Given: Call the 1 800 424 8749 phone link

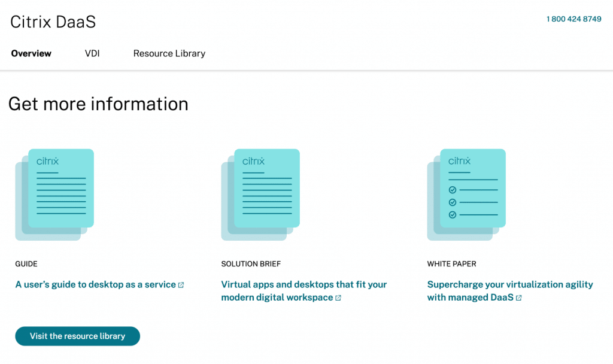Looking at the screenshot, I should [573, 19].
